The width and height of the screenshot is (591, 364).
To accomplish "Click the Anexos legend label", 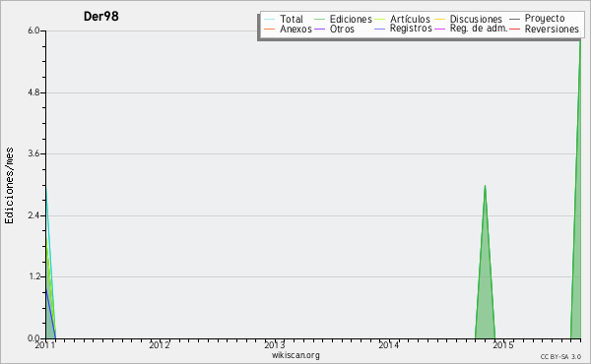I will [x=295, y=29].
